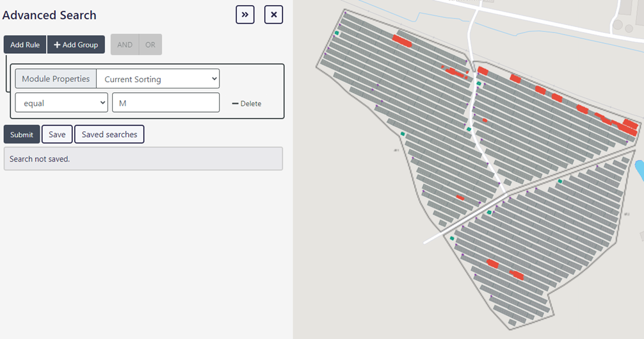Save the current search
Screen dimensions: 644x339
pyautogui.click(x=57, y=135)
